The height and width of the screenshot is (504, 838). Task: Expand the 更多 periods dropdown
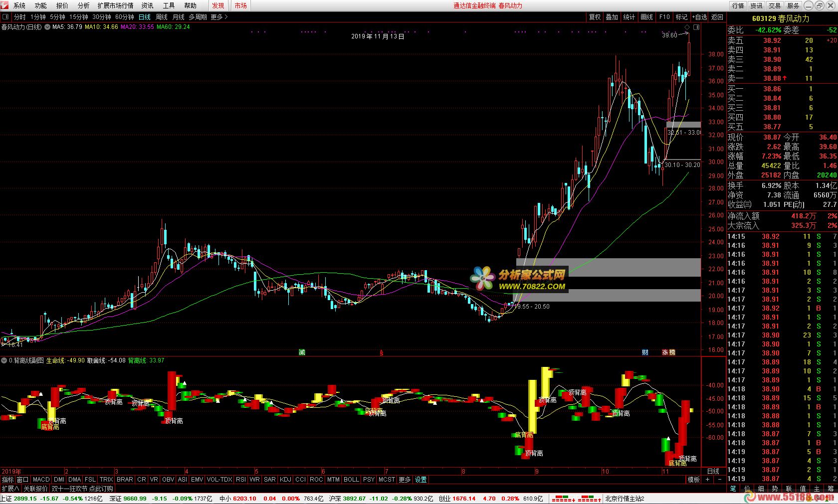point(219,17)
